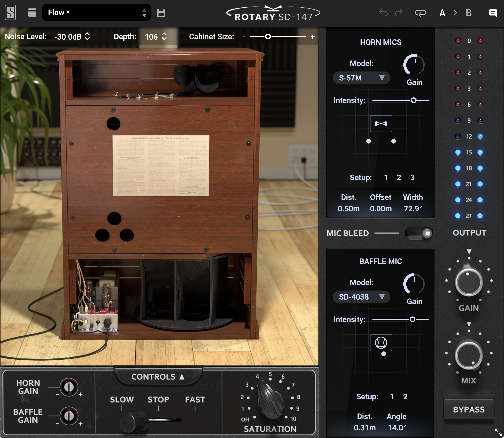The image size is (504, 438).
Task: Click minus to shrink Cabinet Size
Action: pyautogui.click(x=243, y=37)
